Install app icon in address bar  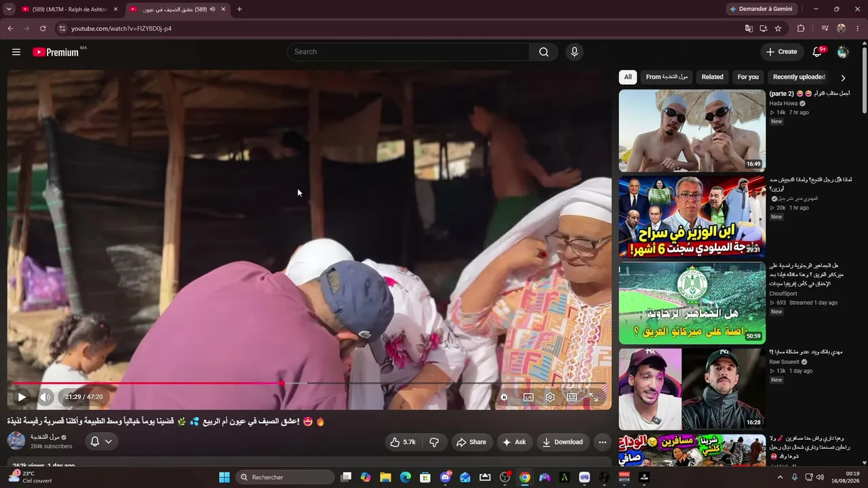pyautogui.click(x=764, y=28)
